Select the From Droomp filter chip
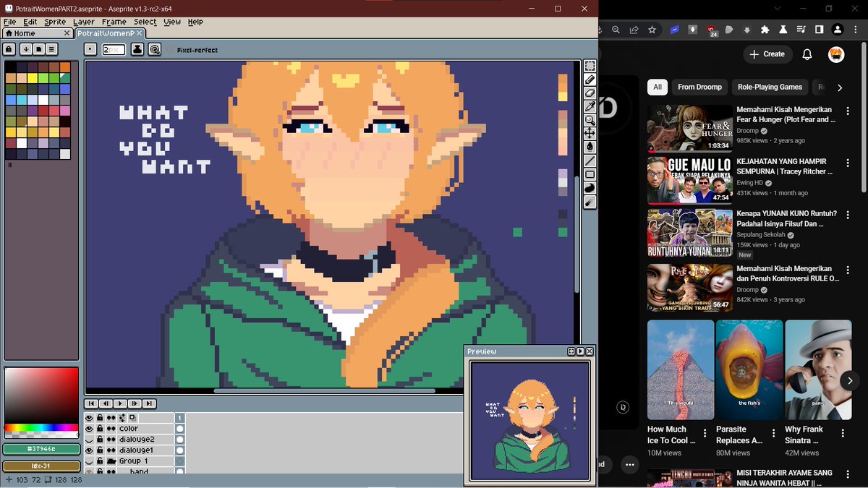 [x=699, y=87]
